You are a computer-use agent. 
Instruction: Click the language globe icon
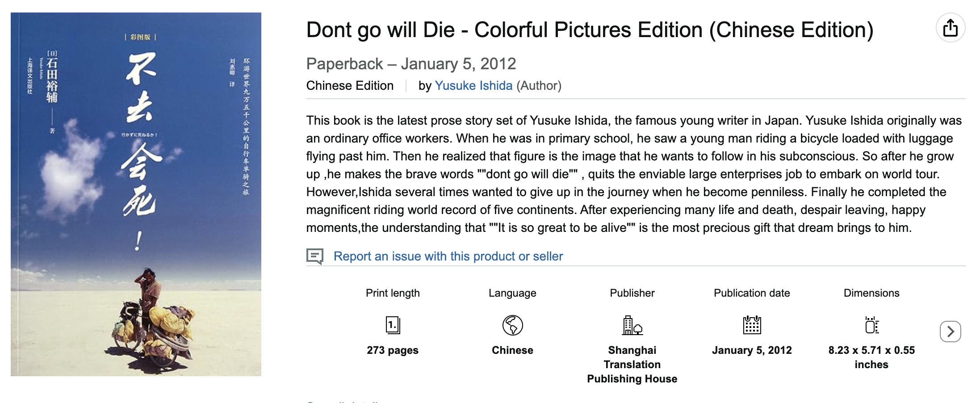[x=512, y=325]
